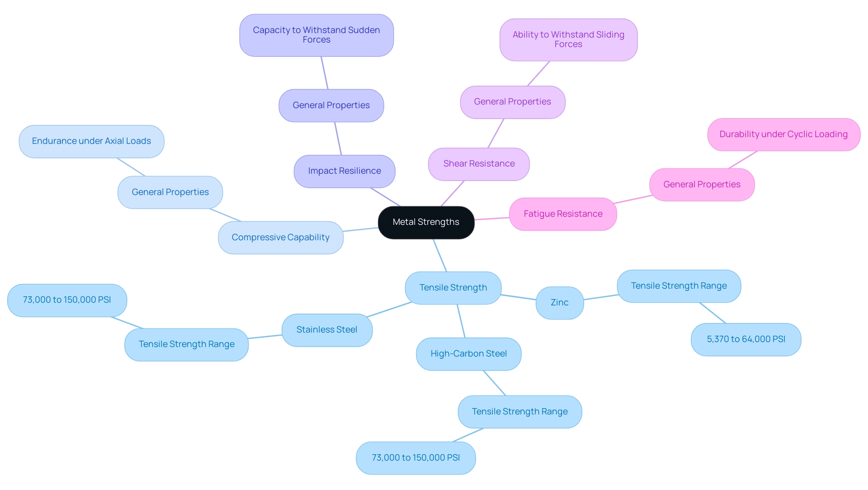
Task: Toggle visibility of Shear Resistance node
Action: [x=477, y=163]
